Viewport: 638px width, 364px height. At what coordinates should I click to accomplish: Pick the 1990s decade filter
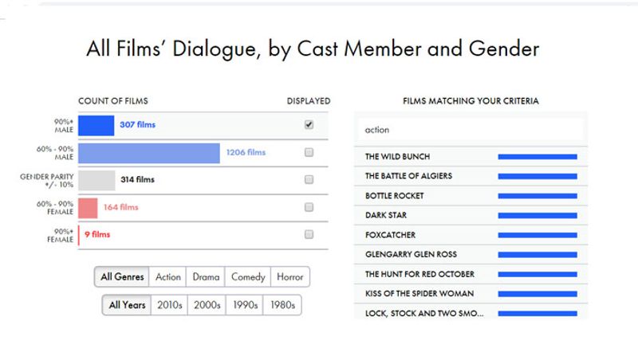[x=245, y=305]
